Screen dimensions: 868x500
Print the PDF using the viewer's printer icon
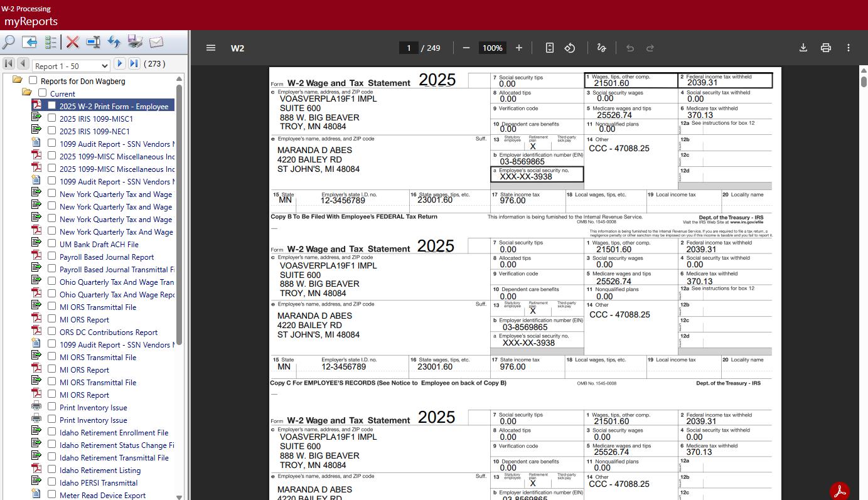click(826, 48)
